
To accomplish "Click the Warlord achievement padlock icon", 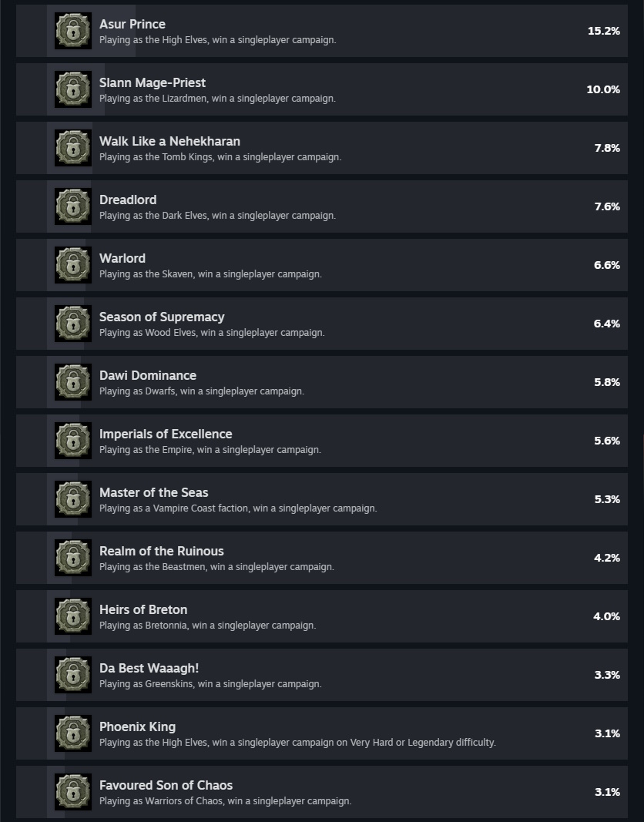I will 73,265.
